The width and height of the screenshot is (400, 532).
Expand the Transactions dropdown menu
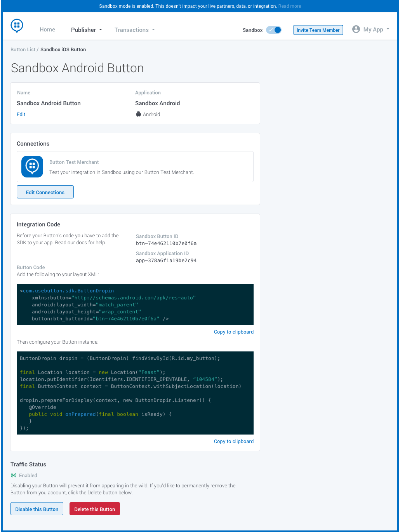[135, 30]
